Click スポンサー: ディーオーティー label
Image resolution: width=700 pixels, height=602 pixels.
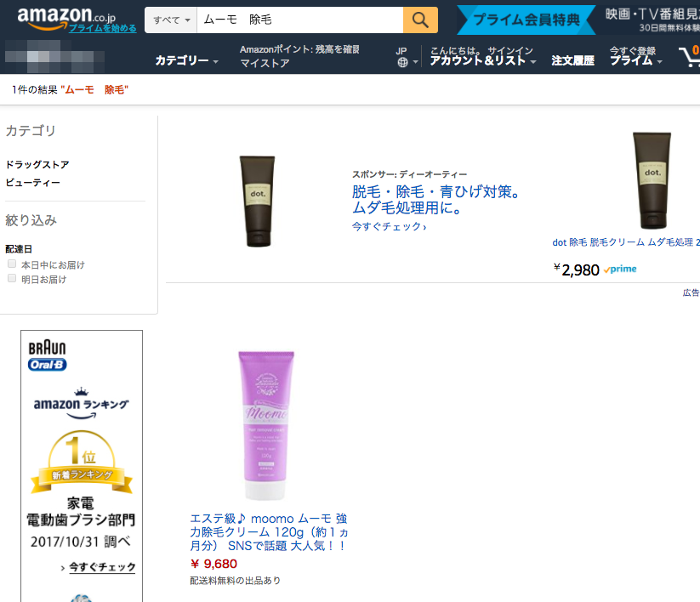[409, 174]
